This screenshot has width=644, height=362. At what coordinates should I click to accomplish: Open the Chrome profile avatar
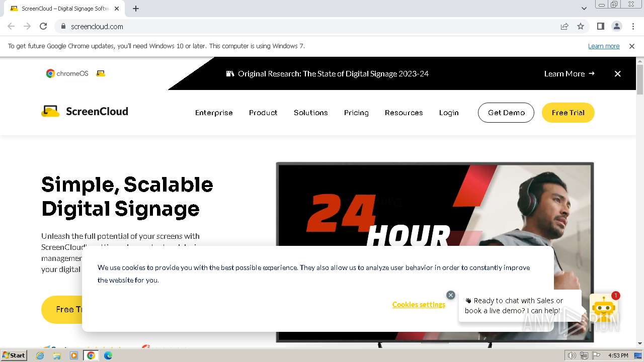(616, 26)
